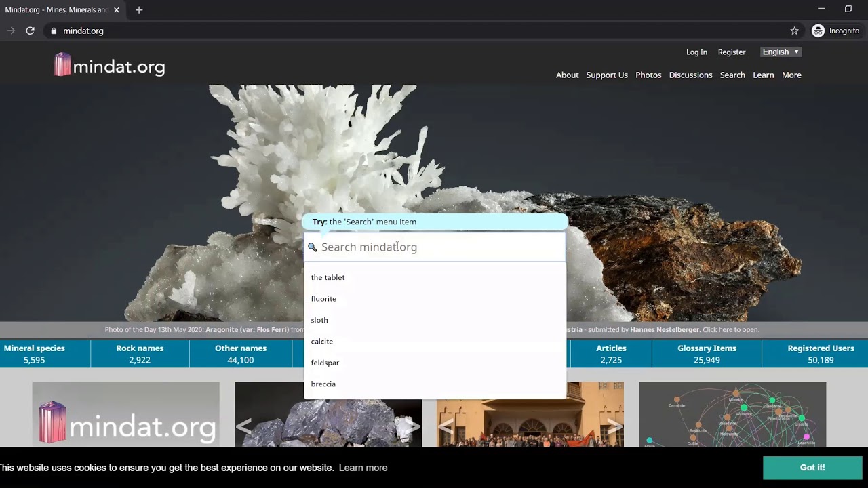The width and height of the screenshot is (868, 488).
Task: Open the English language dropdown
Action: [781, 52]
